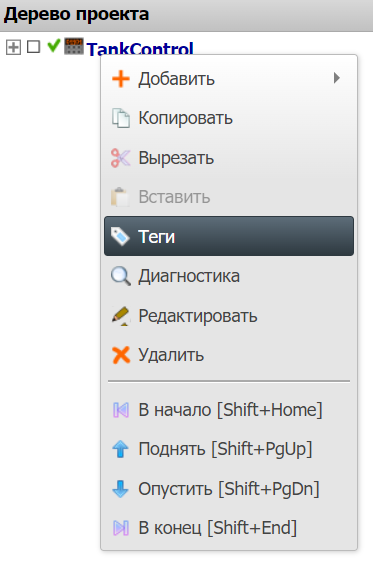
Task: Click the blue up arrow icon
Action: 120,449
